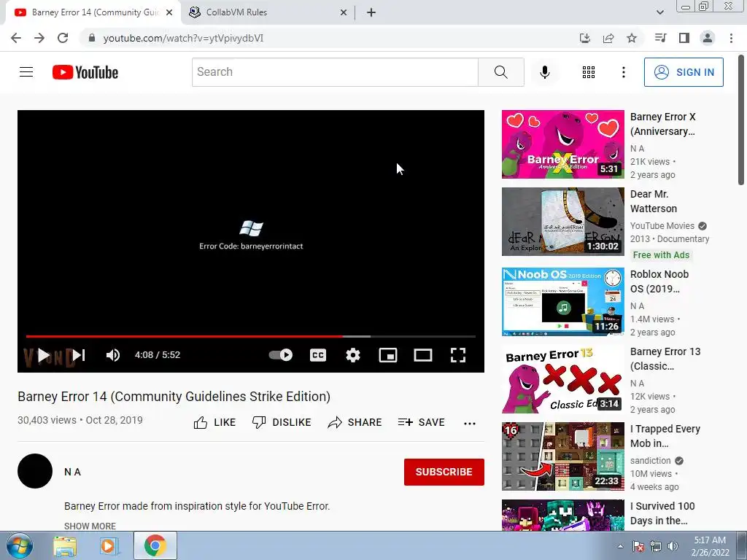View site info via padlock icon

(x=92, y=38)
